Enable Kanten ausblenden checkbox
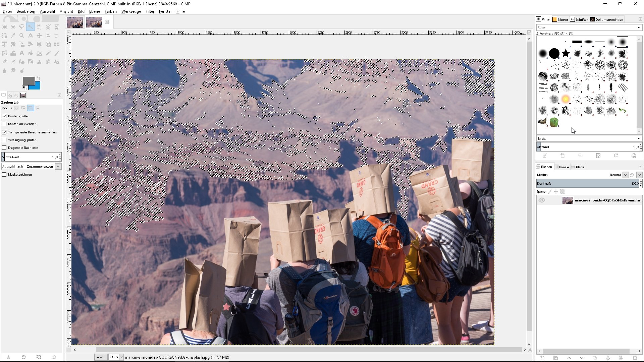This screenshot has height=362, width=644. click(4, 124)
